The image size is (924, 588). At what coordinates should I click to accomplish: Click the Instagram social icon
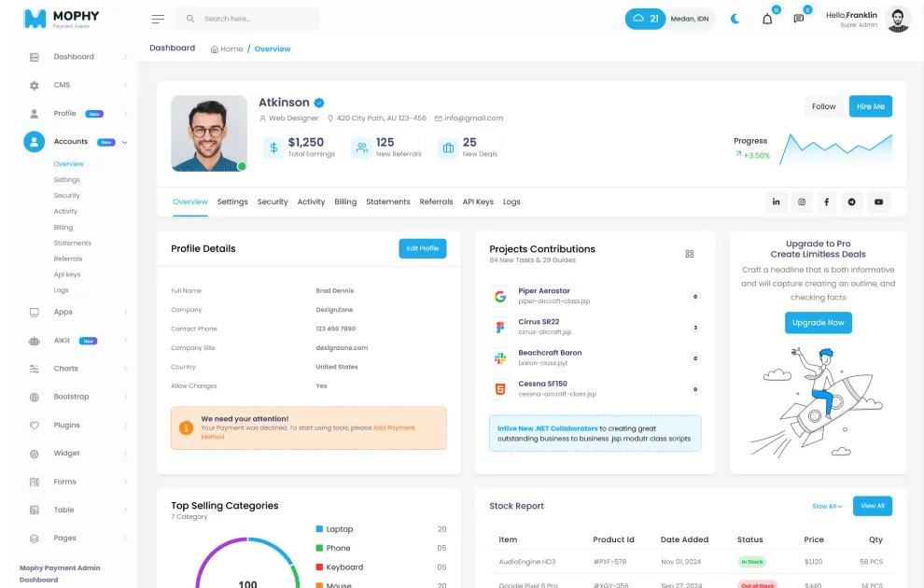coord(802,203)
